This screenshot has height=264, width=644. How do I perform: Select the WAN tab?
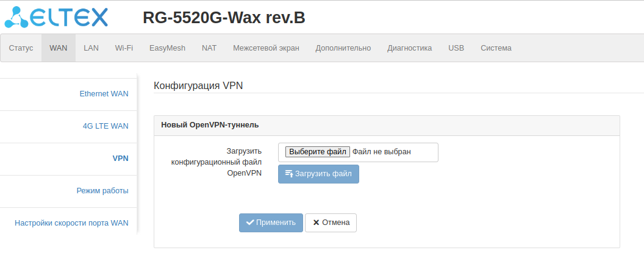pyautogui.click(x=59, y=48)
